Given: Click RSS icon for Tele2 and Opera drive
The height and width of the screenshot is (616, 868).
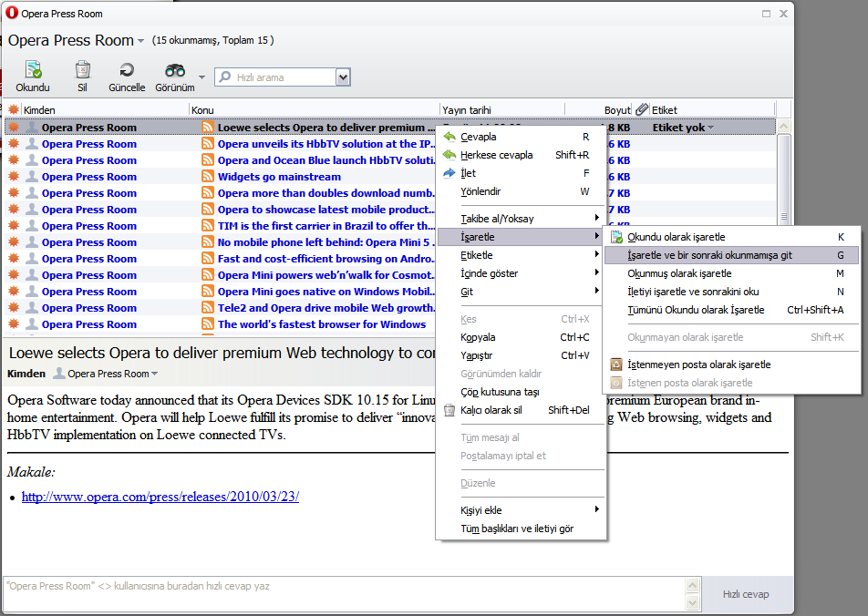Looking at the screenshot, I should (208, 308).
